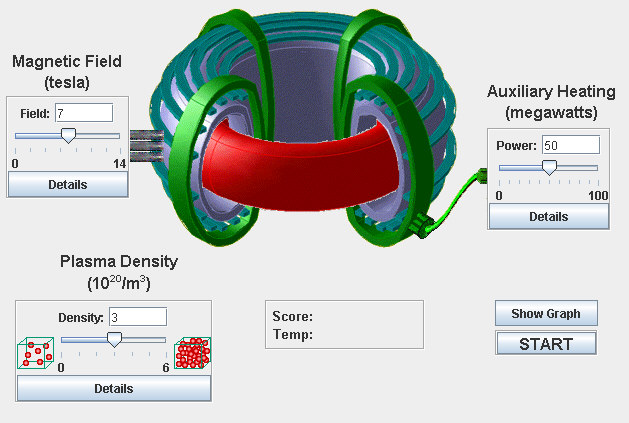Open Auxiliary Heating Details
This screenshot has height=423, width=629.
click(548, 216)
